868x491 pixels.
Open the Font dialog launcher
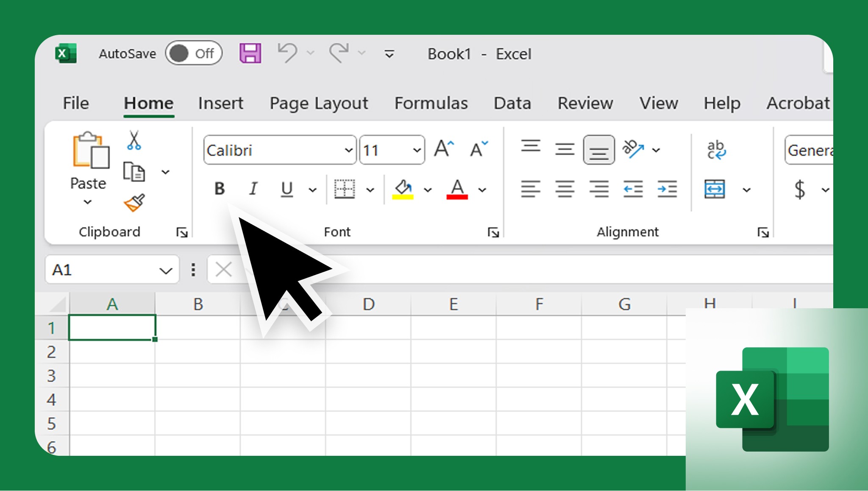pyautogui.click(x=493, y=232)
